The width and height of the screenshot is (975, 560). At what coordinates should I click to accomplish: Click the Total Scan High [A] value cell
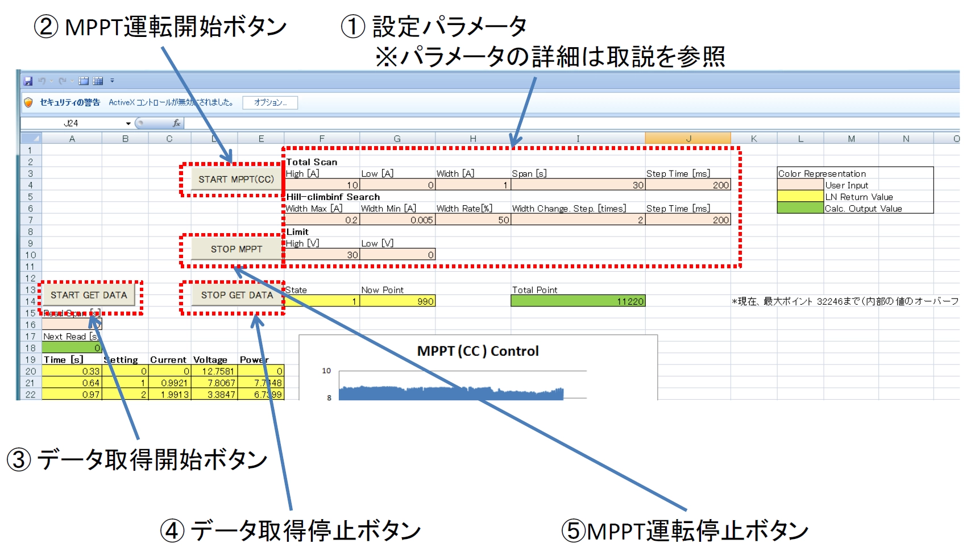[322, 185]
